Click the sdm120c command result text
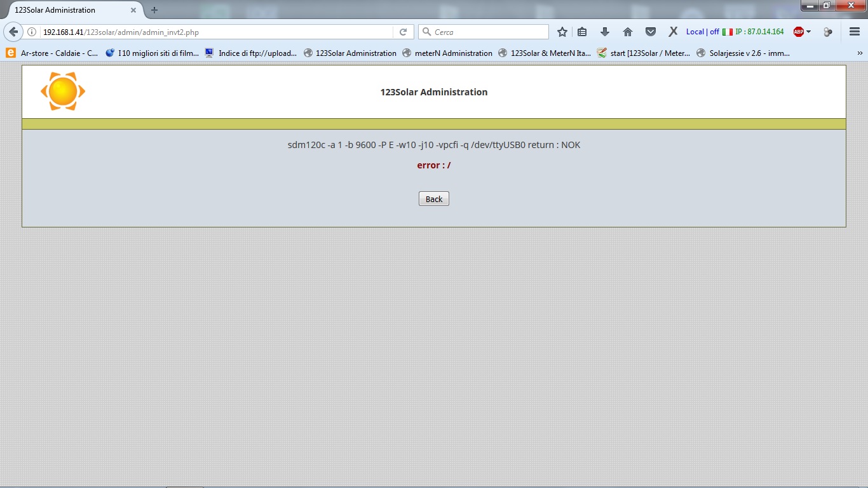This screenshot has width=868, height=488. point(434,145)
